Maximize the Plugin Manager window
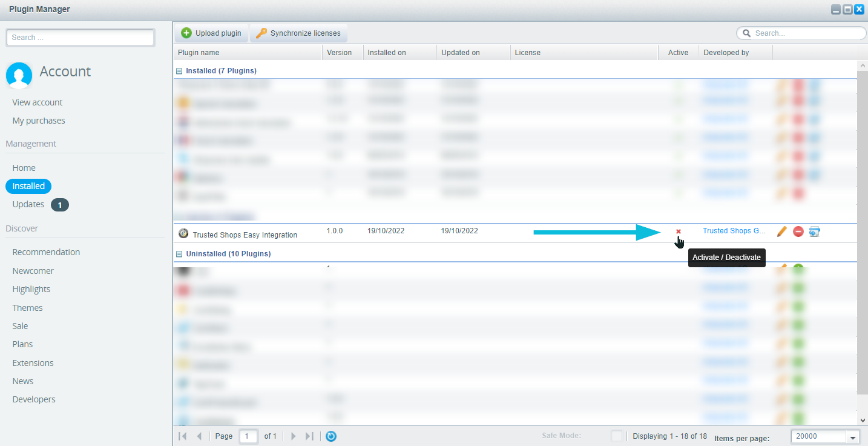 pyautogui.click(x=848, y=10)
